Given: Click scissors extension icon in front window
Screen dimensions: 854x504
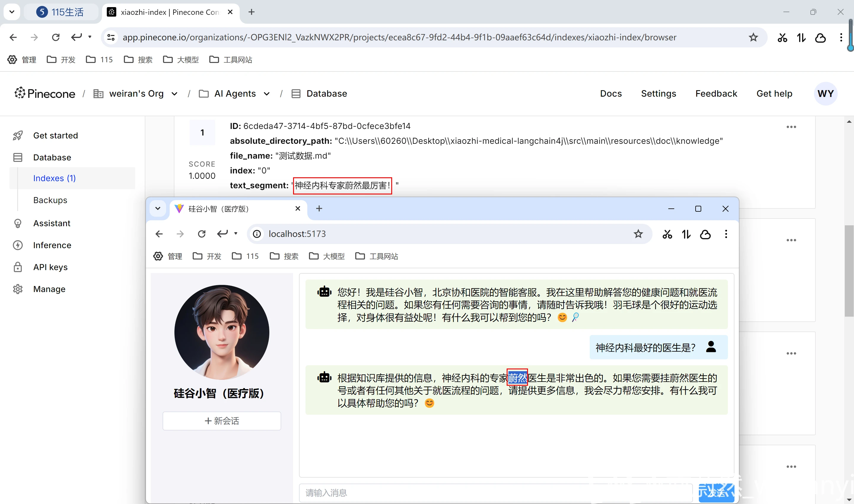Looking at the screenshot, I should 667,234.
